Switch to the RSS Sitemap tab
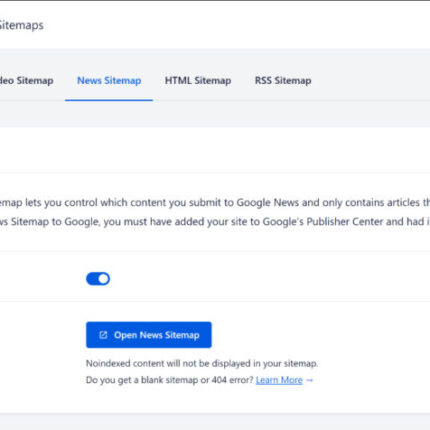 pos(283,80)
